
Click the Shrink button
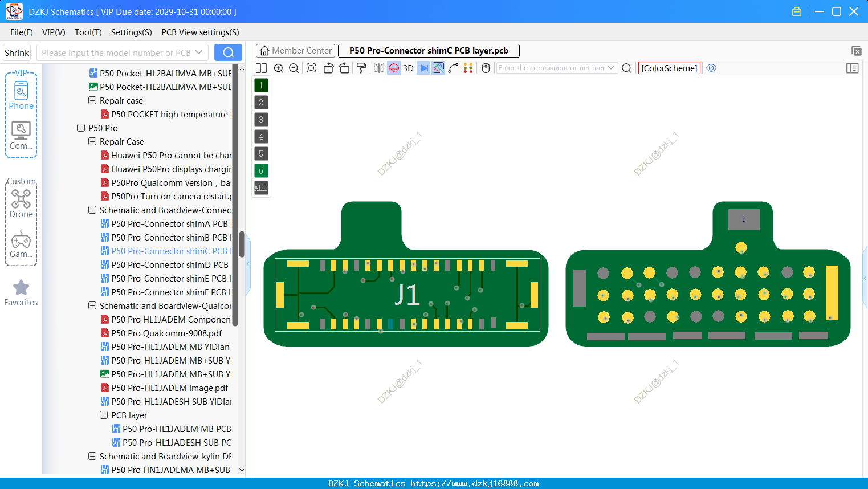coord(17,52)
